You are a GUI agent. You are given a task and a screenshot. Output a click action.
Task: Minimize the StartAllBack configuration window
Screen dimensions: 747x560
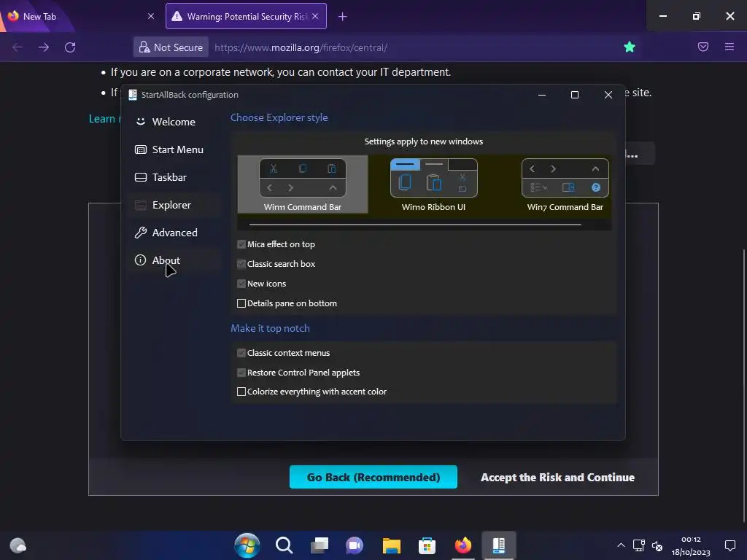(542, 95)
